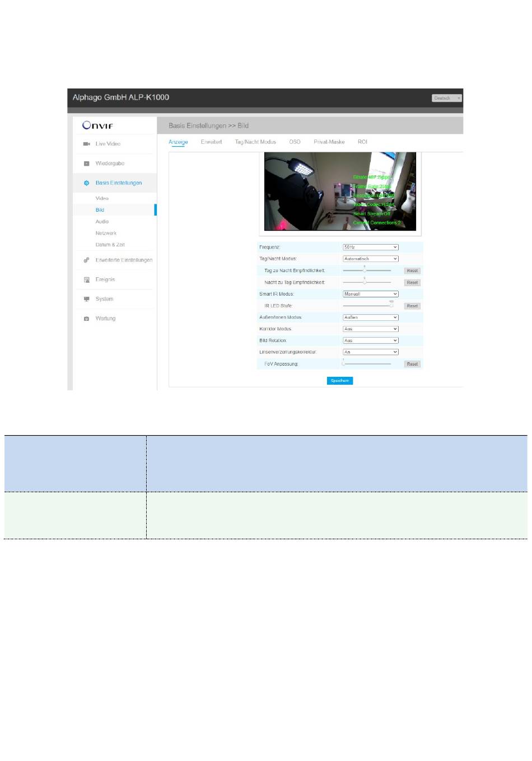Switch to the Tag/Nacht Modus tab

255,142
